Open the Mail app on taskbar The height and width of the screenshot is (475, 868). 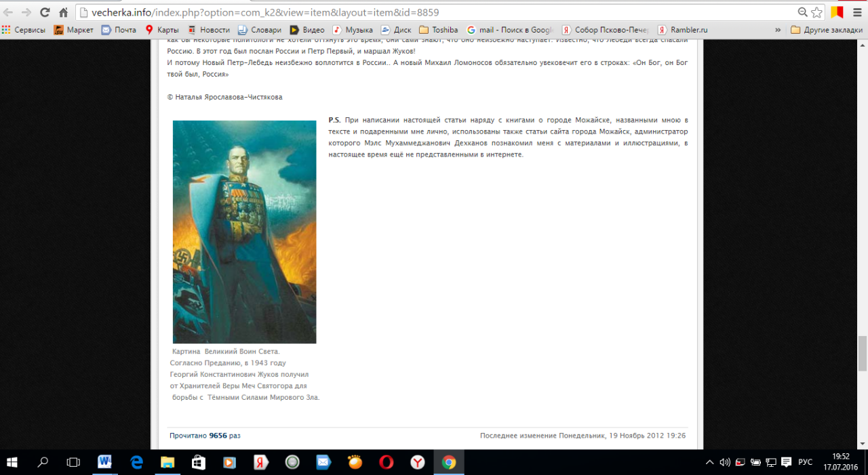click(323, 462)
